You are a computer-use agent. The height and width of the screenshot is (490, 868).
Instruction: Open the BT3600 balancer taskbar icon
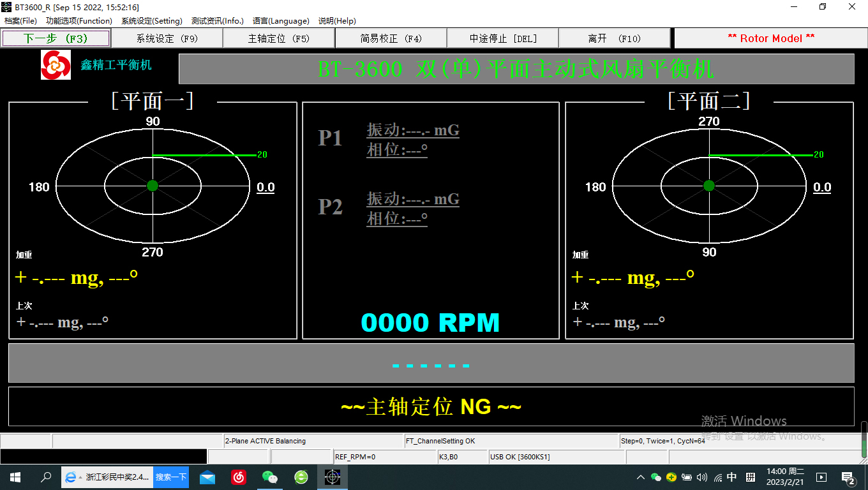tap(333, 477)
